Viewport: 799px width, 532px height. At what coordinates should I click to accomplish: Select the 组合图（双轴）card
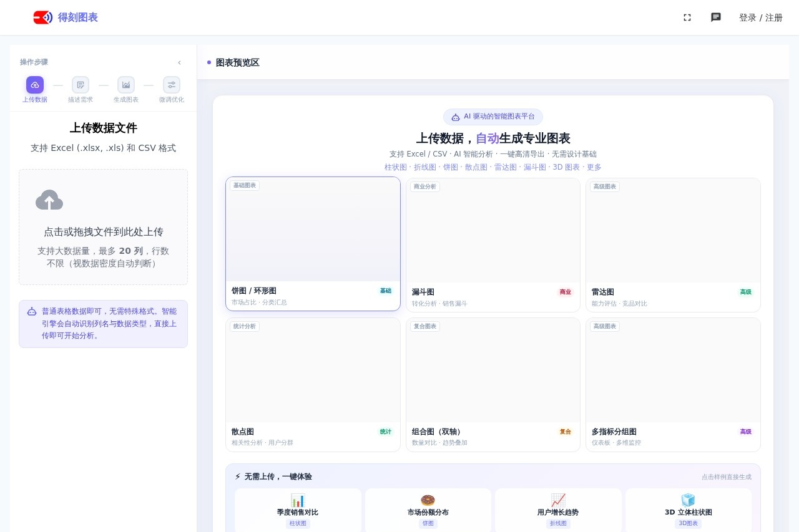[493, 384]
